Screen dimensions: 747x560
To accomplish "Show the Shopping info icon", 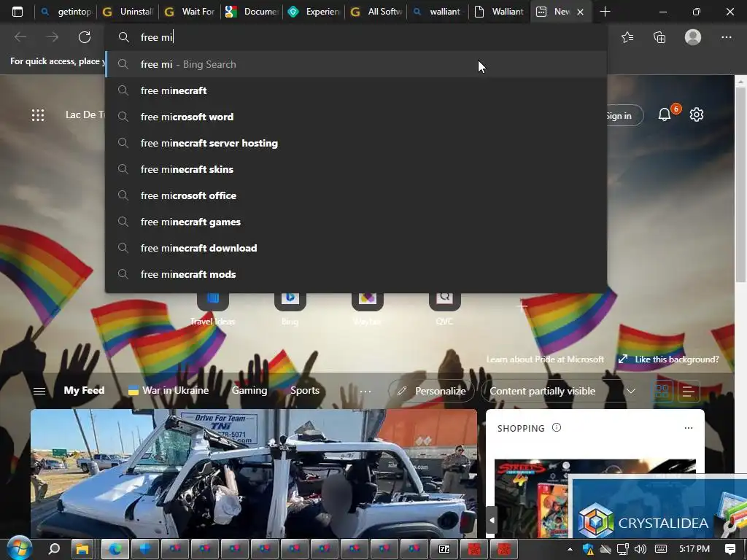I will pos(557,427).
